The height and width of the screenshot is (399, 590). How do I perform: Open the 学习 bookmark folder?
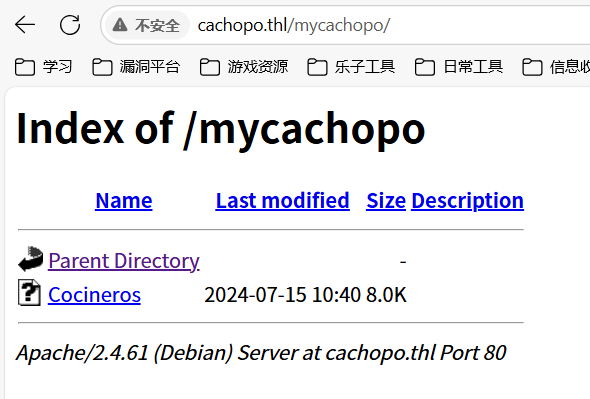44,67
